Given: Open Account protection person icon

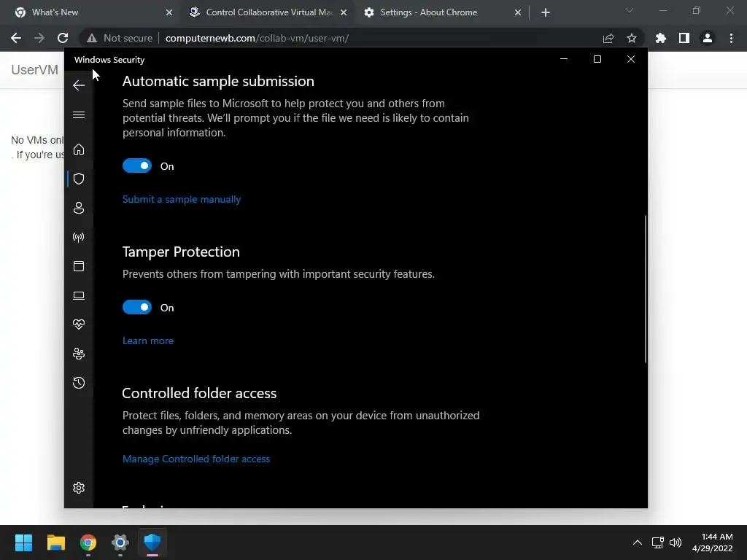Looking at the screenshot, I should pos(79,208).
